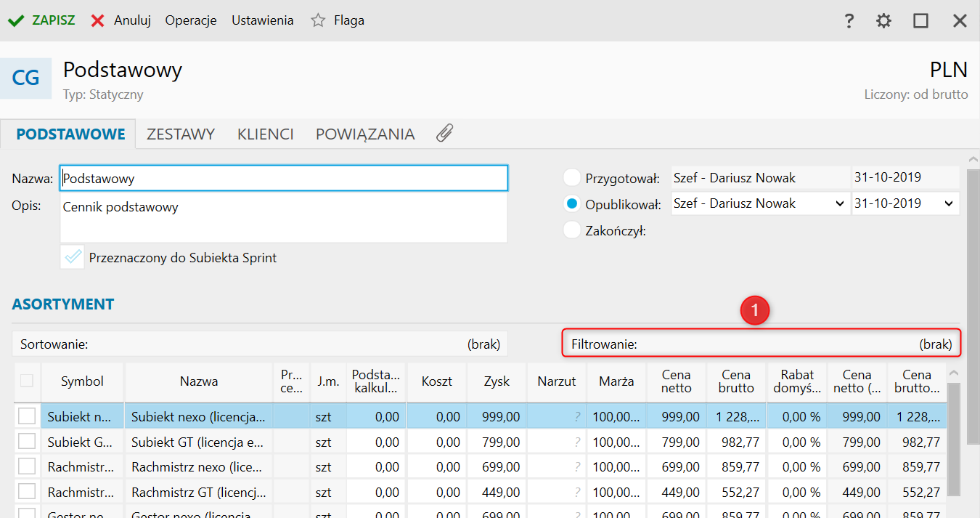Open the Operacje menu

tap(191, 20)
